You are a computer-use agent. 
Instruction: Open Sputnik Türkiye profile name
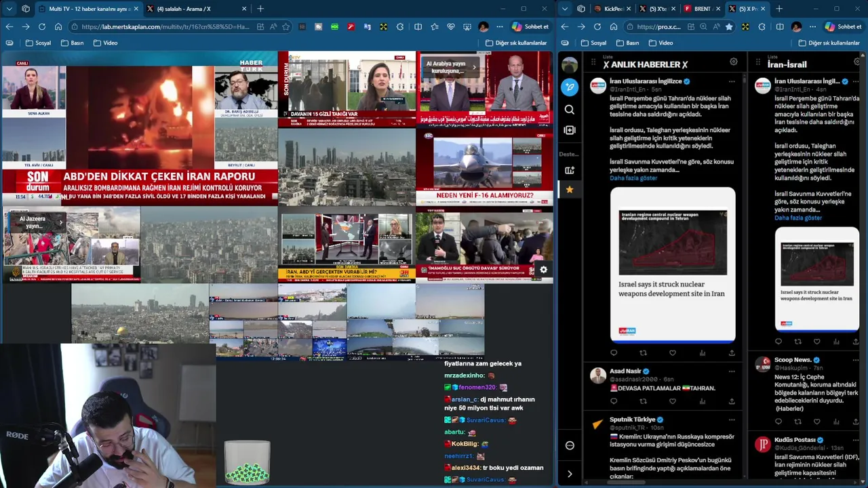pos(633,420)
